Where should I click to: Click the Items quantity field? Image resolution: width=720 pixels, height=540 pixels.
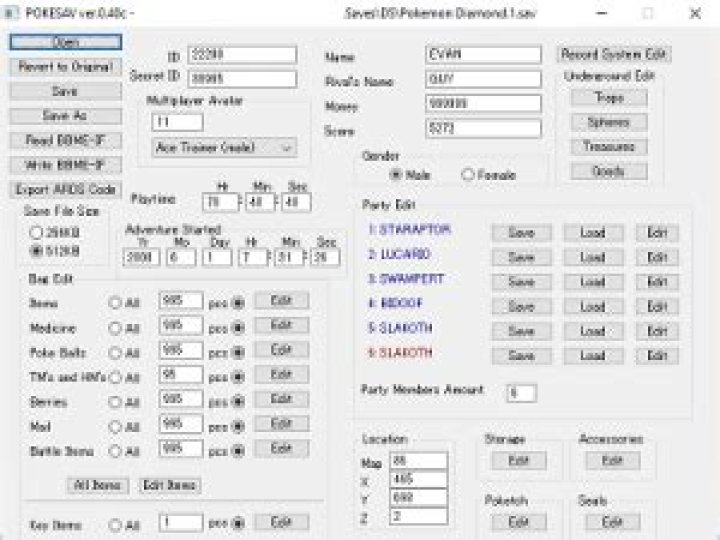click(181, 301)
